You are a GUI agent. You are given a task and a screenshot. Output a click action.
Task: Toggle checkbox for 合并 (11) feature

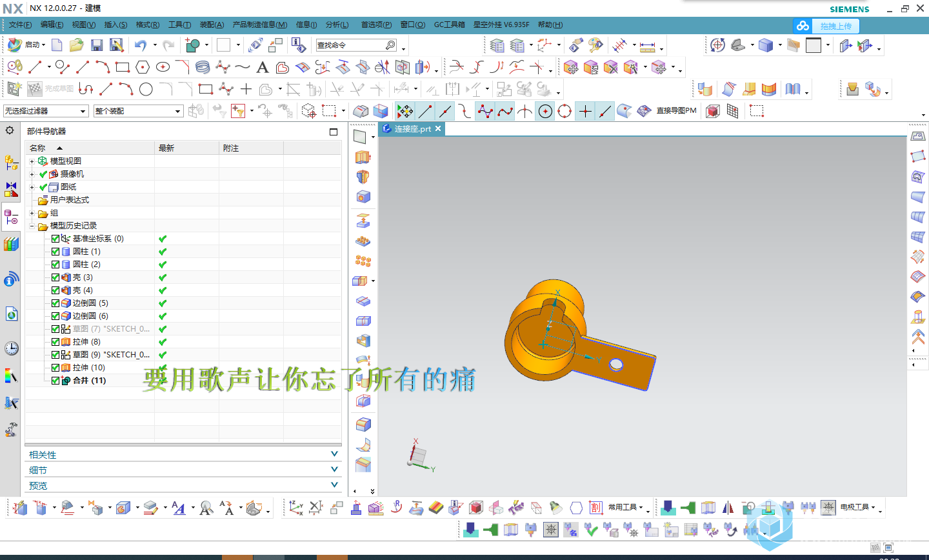click(x=55, y=381)
